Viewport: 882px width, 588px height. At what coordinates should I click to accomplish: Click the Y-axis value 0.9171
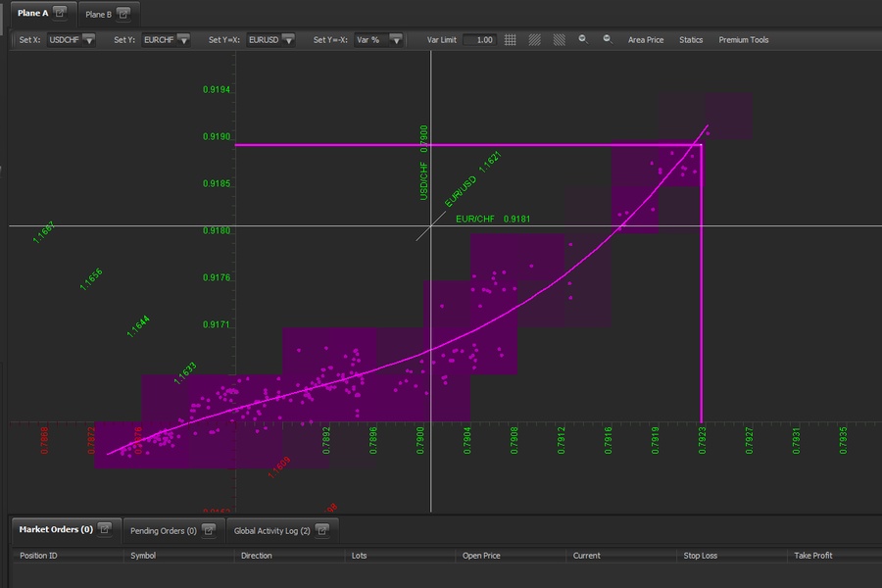(217, 324)
